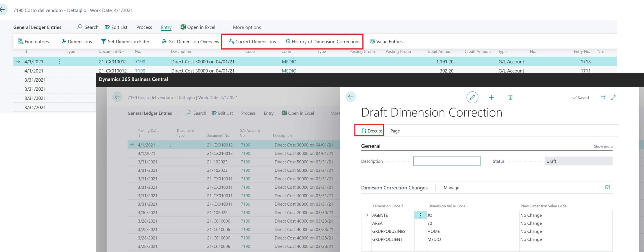Click MEDIO code in entry 1711 row
Screen dimensions: 644x252
click(x=289, y=71)
